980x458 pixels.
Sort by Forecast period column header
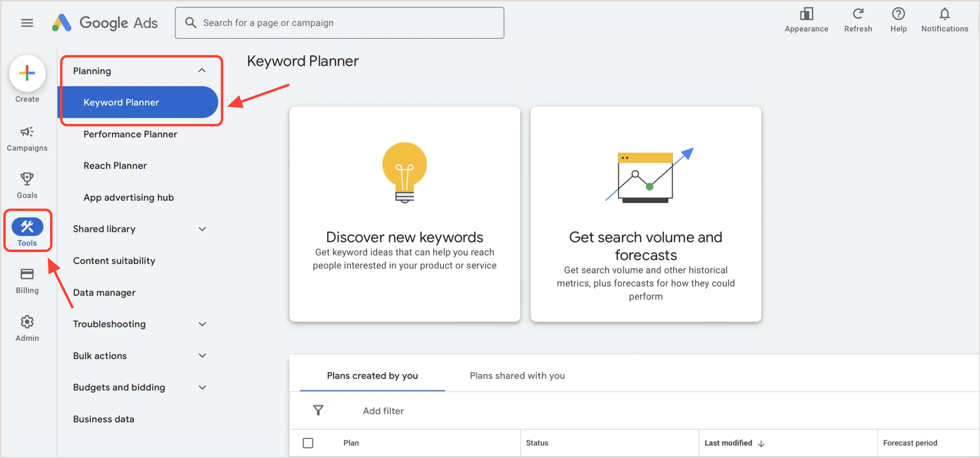click(910, 443)
